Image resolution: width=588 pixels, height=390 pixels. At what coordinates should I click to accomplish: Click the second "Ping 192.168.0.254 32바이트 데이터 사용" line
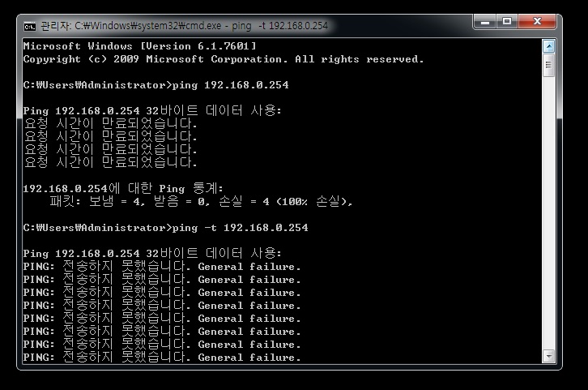point(152,253)
